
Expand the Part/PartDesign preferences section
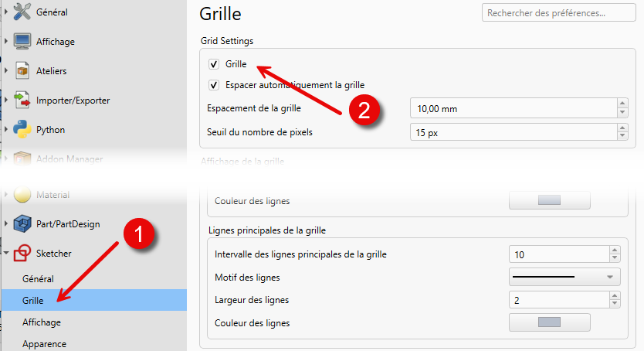click(6, 224)
